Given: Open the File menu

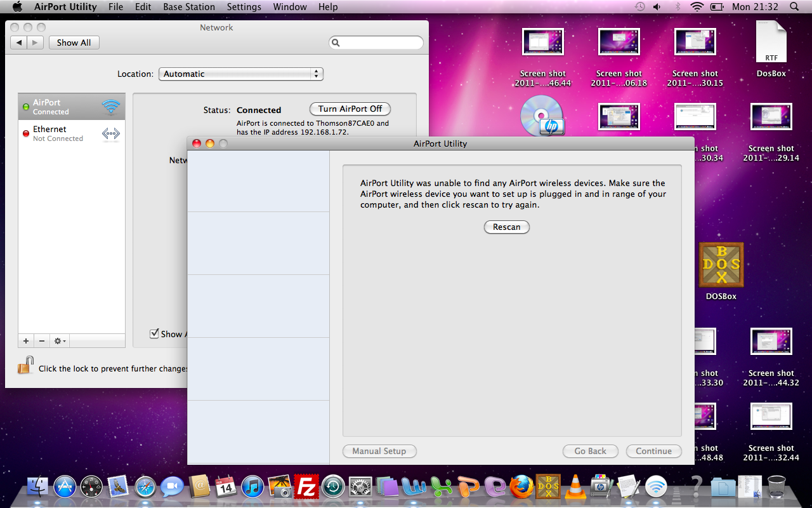Looking at the screenshot, I should [x=115, y=7].
